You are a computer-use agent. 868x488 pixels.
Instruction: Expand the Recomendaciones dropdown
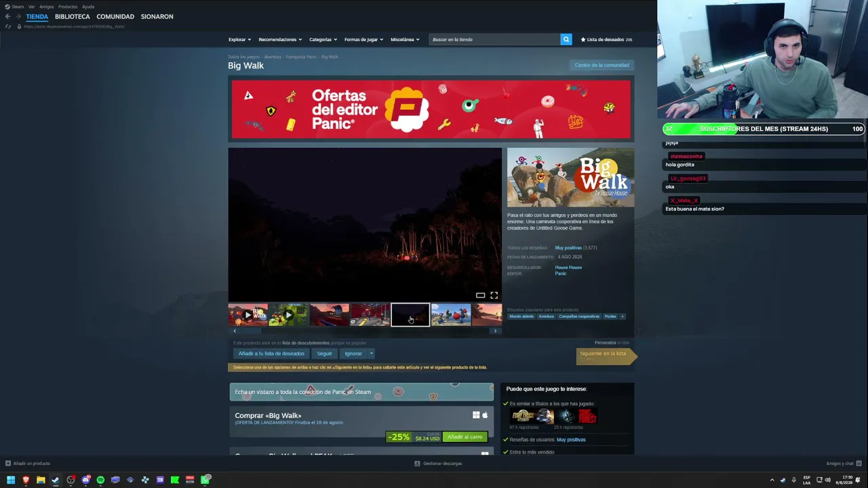[280, 39]
